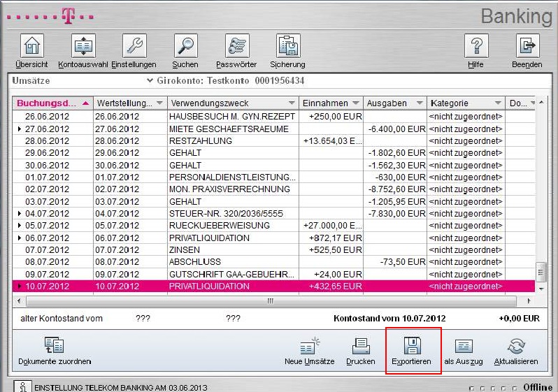Viewport: 558px width, 392px height.
Task: Click vertical scrollbar up arrow
Action: coord(541,103)
